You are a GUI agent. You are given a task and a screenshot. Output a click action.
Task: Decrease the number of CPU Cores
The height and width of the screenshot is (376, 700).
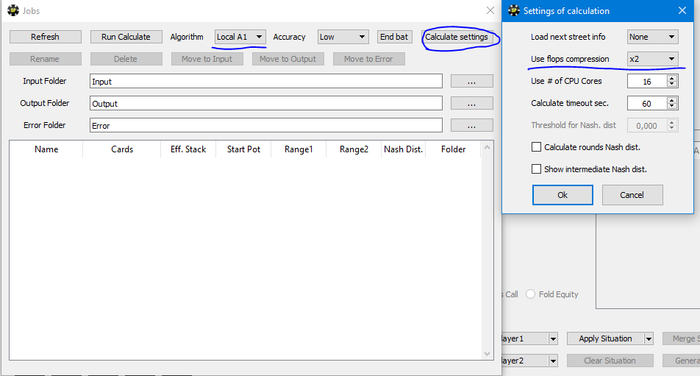pyautogui.click(x=672, y=84)
